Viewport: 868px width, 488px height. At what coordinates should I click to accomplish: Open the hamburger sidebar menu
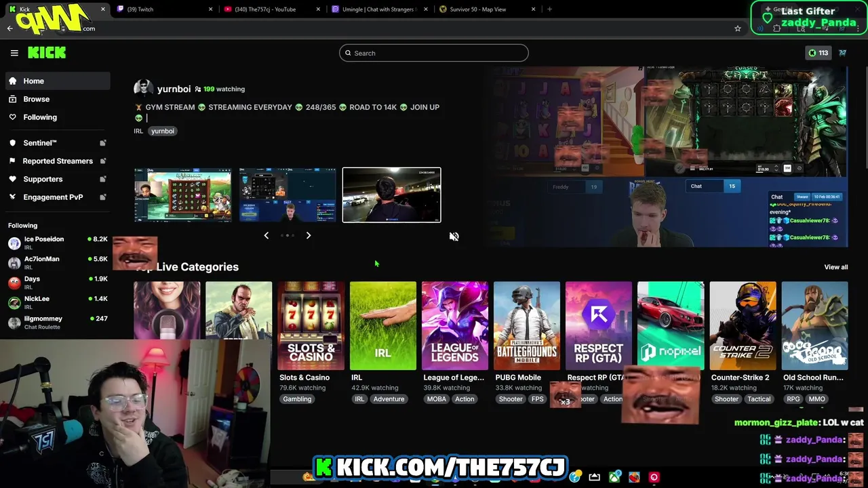(14, 53)
